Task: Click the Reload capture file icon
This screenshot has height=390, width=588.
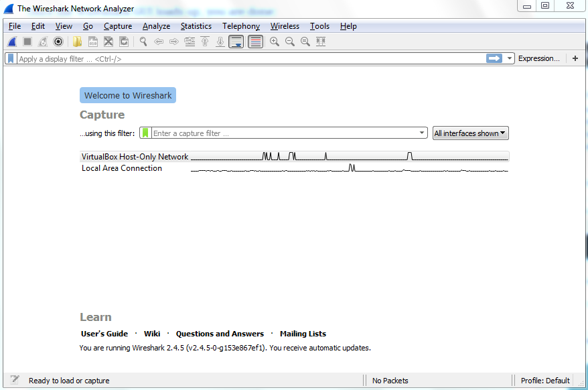Action: 124,42
